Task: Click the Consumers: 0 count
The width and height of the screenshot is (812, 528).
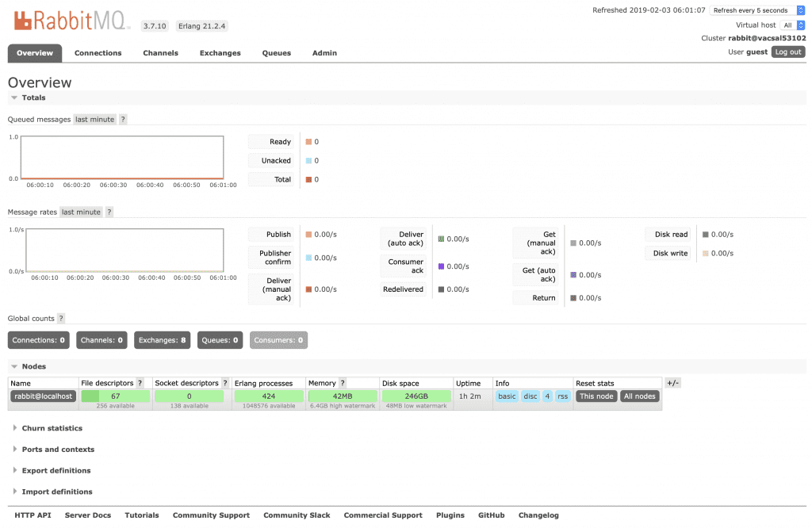Action: 278,341
